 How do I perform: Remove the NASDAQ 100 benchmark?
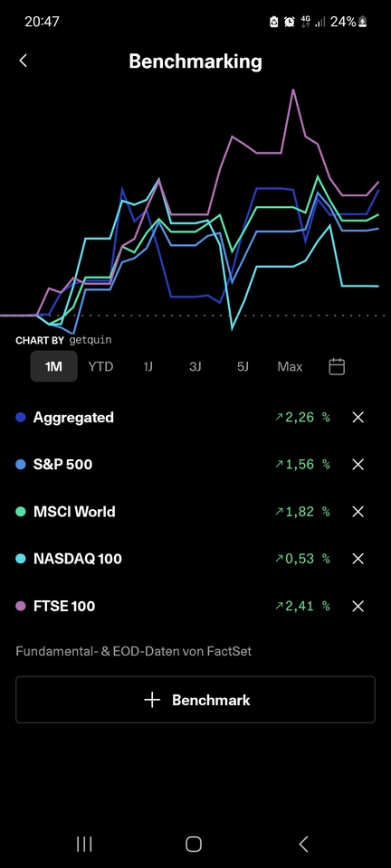point(358,559)
